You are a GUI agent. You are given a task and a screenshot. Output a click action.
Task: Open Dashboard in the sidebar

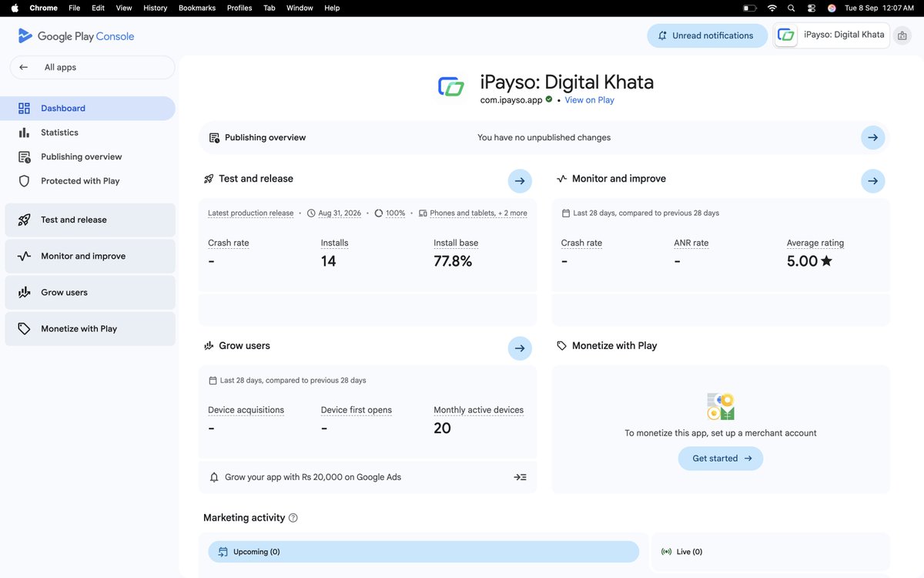tap(87, 109)
